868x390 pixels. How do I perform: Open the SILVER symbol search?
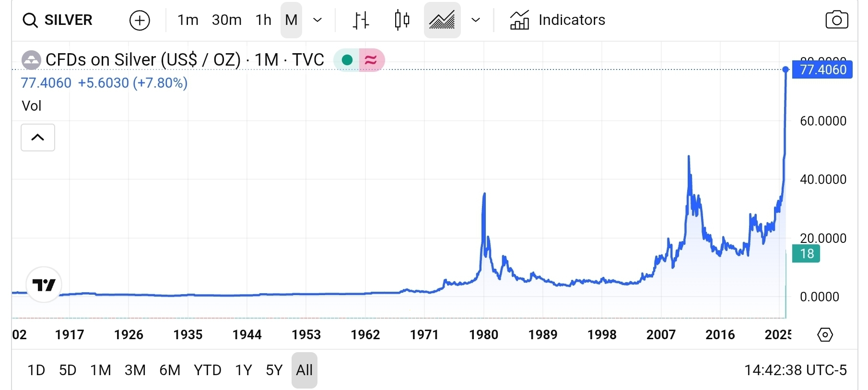[57, 20]
